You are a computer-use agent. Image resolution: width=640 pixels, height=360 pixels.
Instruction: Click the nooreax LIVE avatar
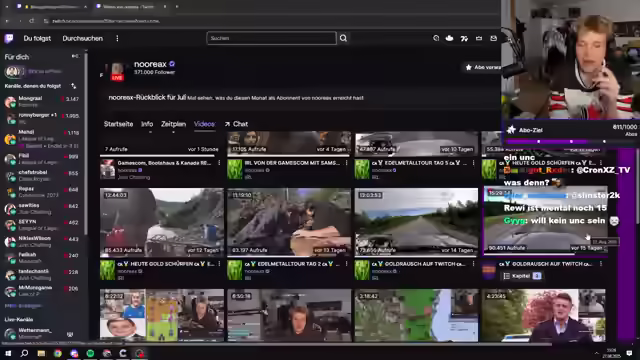pyautogui.click(x=117, y=71)
